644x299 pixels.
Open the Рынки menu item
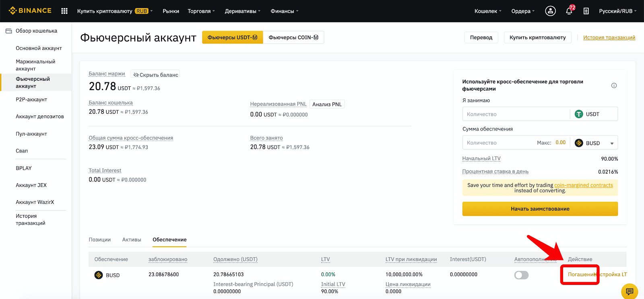(x=171, y=11)
